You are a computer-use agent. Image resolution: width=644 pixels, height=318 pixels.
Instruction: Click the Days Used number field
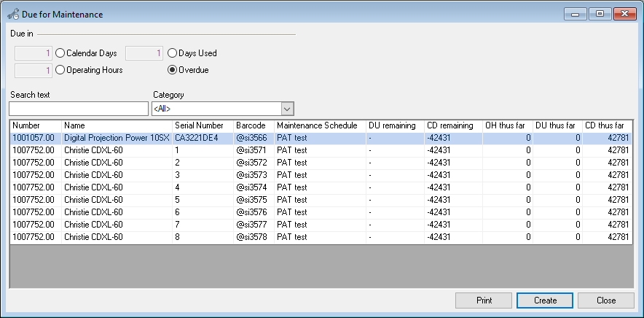point(144,53)
